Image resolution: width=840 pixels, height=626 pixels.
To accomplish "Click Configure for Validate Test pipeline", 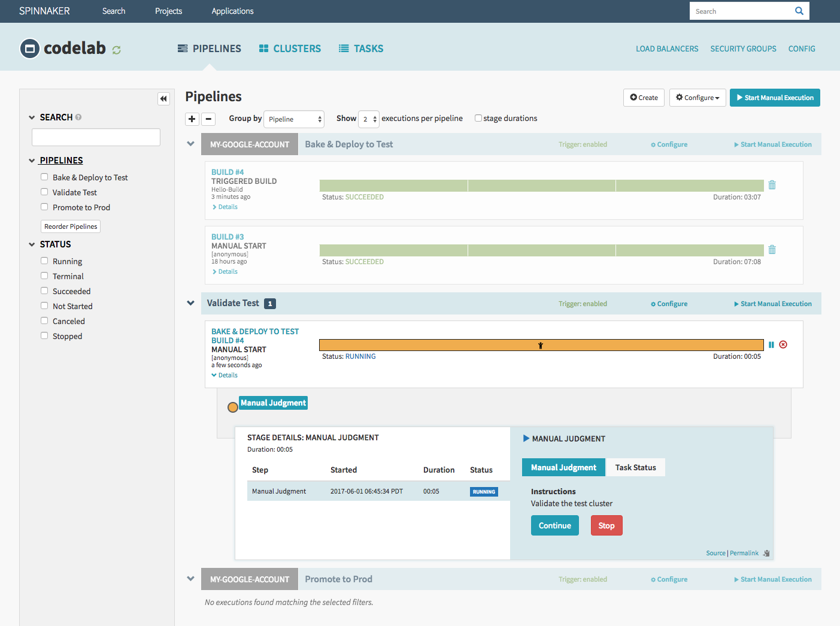I will tap(669, 304).
